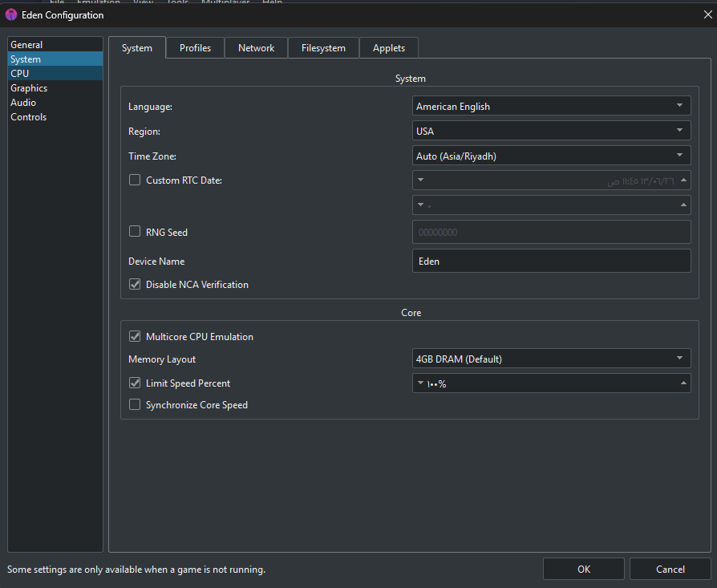The height and width of the screenshot is (588, 717).
Task: Open the Memory Layout dropdown
Action: [551, 359]
